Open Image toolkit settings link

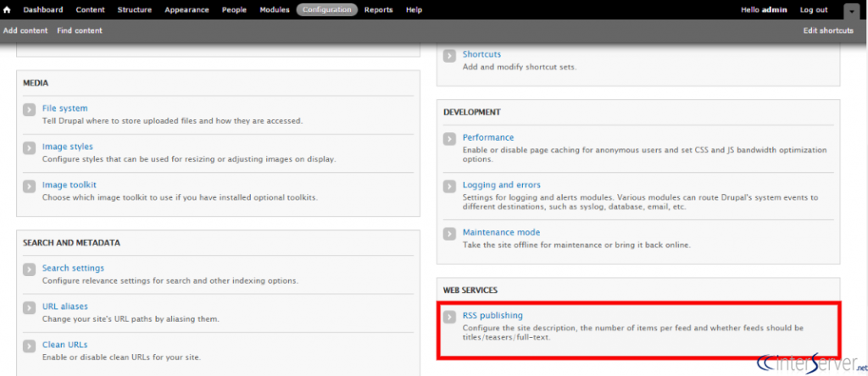(70, 185)
